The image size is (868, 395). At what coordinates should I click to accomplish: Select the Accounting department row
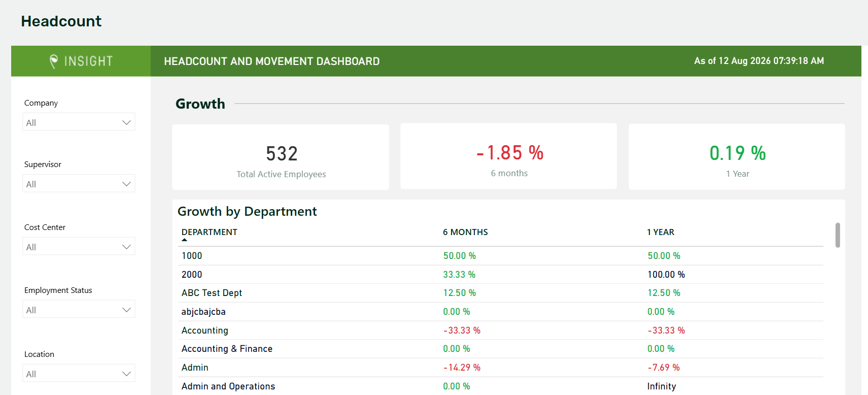point(501,331)
